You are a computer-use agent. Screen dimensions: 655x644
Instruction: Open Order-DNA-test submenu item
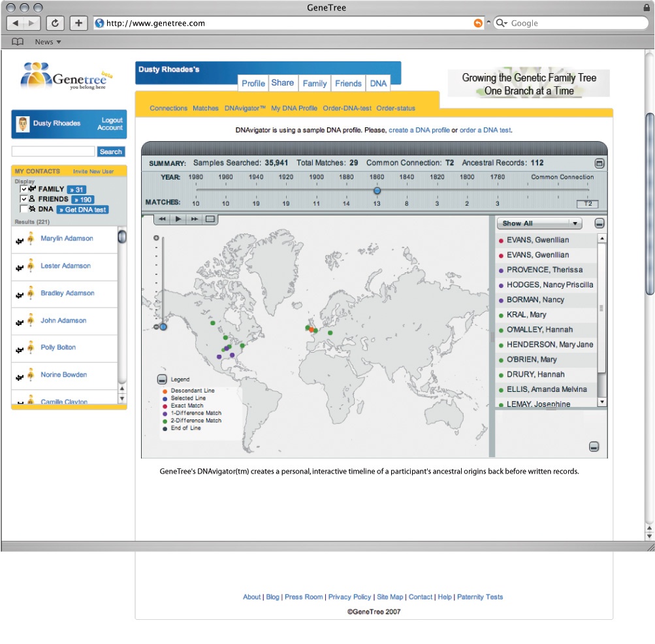[347, 108]
